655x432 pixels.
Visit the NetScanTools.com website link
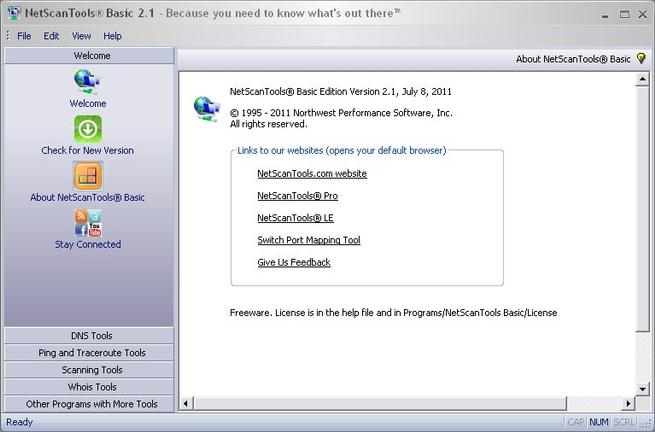pyautogui.click(x=312, y=174)
